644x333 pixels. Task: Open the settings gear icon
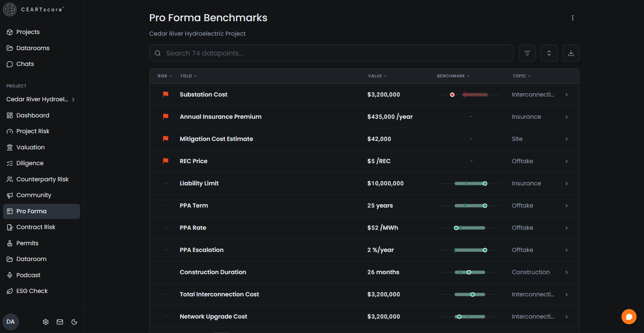[x=46, y=322]
